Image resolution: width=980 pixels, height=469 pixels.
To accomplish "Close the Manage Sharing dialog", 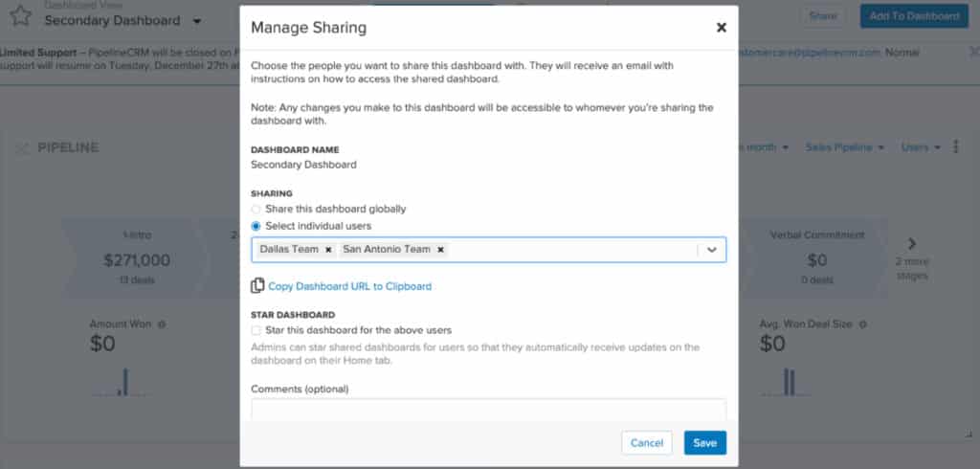I will 721,28.
